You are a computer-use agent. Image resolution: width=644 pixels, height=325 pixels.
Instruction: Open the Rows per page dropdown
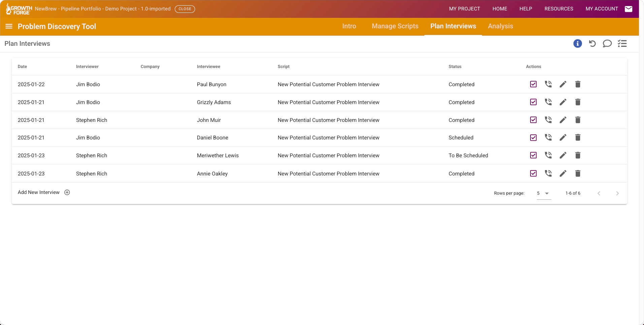tap(544, 193)
